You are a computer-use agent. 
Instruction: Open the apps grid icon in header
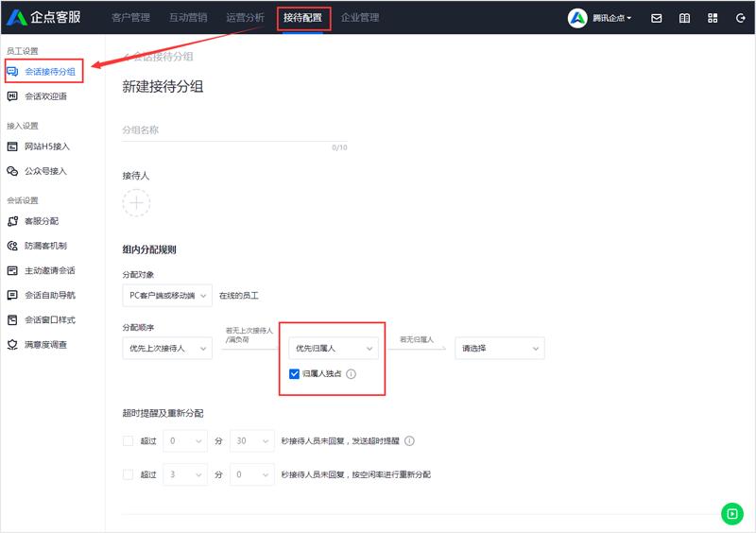point(713,18)
